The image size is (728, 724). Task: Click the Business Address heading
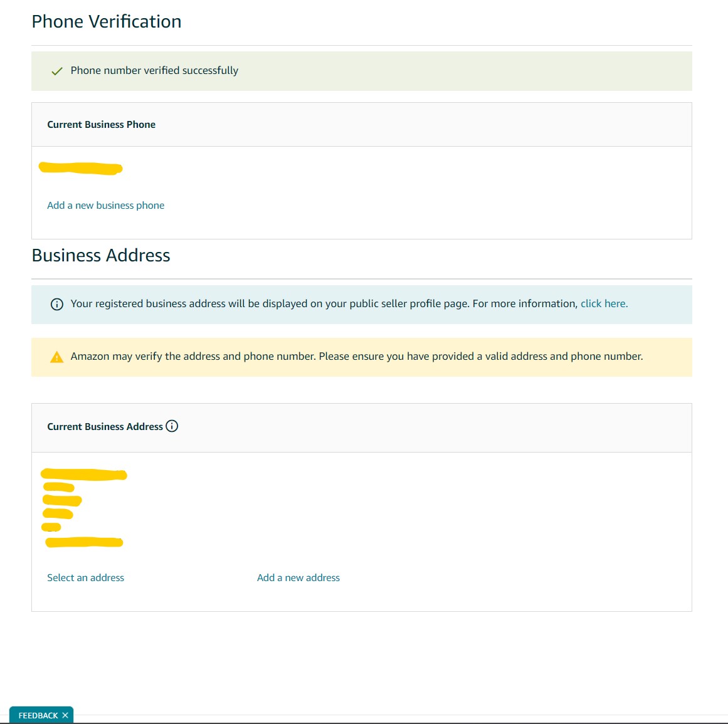pos(101,255)
